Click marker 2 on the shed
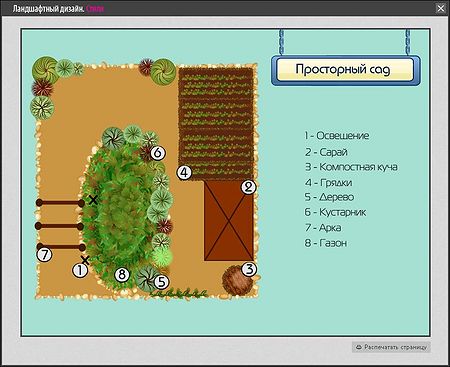The height and width of the screenshot is (367, 450). pos(248,187)
